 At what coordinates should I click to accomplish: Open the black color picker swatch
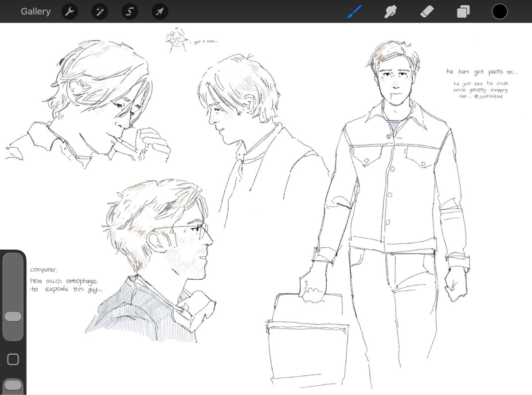click(500, 12)
